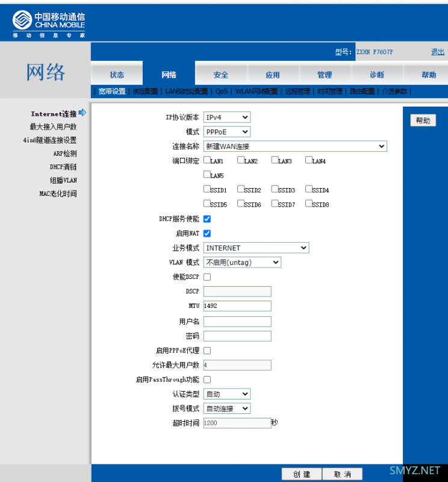Open the IP协议版本 dropdown showing IPv4
Image resolution: width=448 pixels, height=482 pixels.
[x=227, y=117]
